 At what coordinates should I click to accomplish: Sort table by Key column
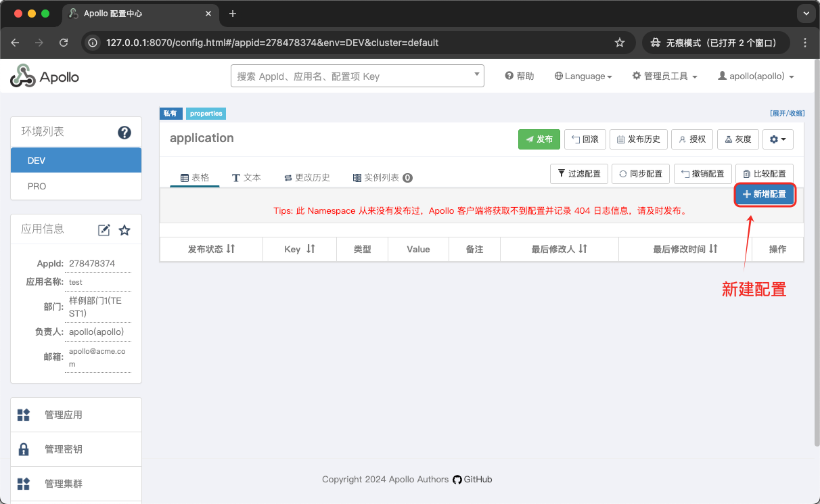click(311, 249)
